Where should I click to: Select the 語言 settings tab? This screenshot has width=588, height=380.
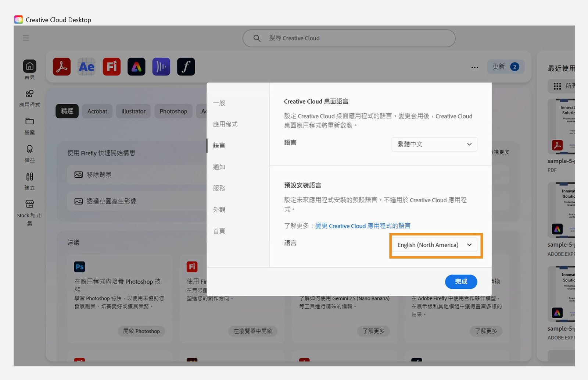[219, 146]
